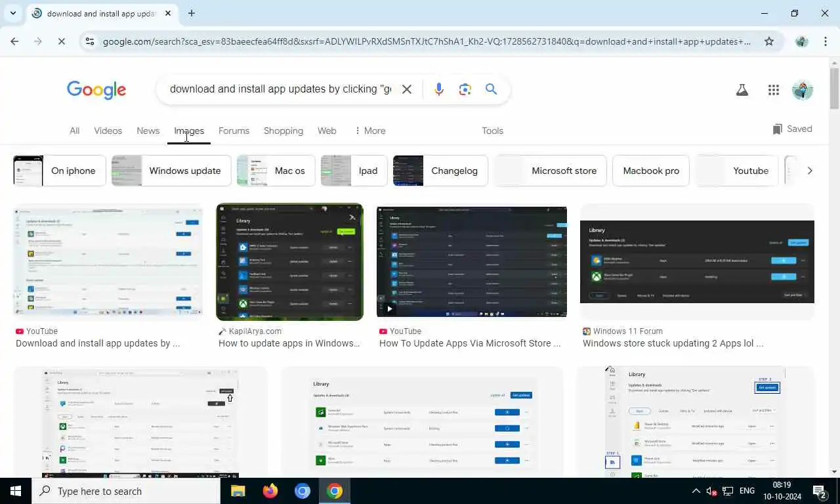Switch to the Shopping tab
The width and height of the screenshot is (840, 504).
283,131
